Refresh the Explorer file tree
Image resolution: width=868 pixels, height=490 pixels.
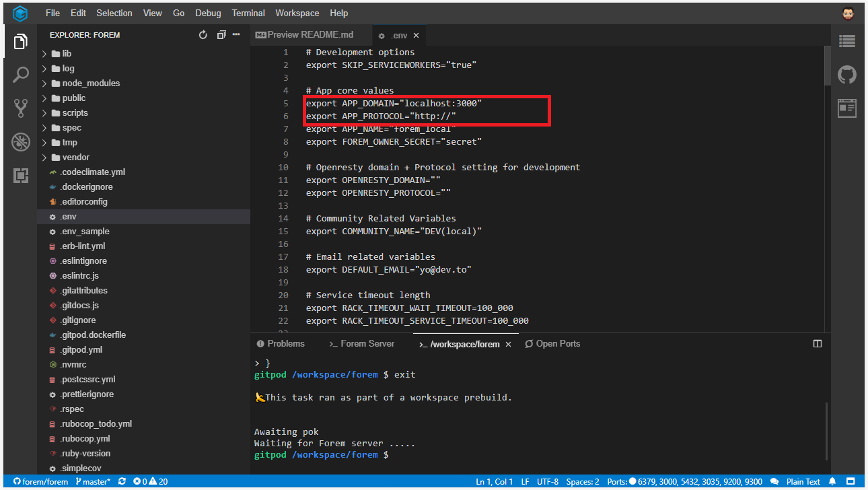pos(203,35)
